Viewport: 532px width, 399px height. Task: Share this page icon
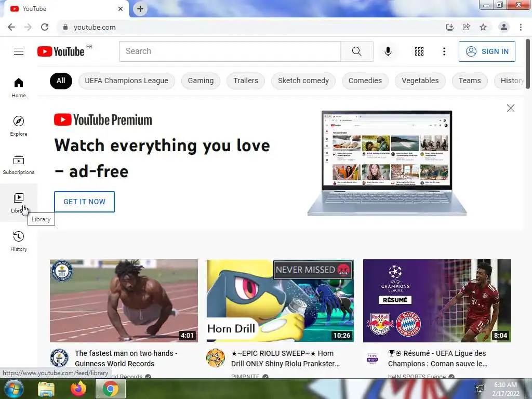click(x=467, y=27)
